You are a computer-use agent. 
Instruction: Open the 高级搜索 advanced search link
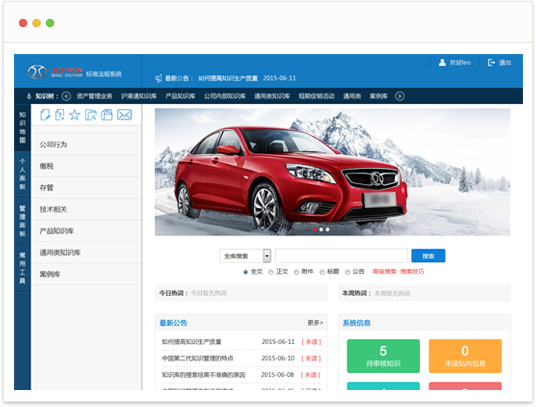coord(384,272)
